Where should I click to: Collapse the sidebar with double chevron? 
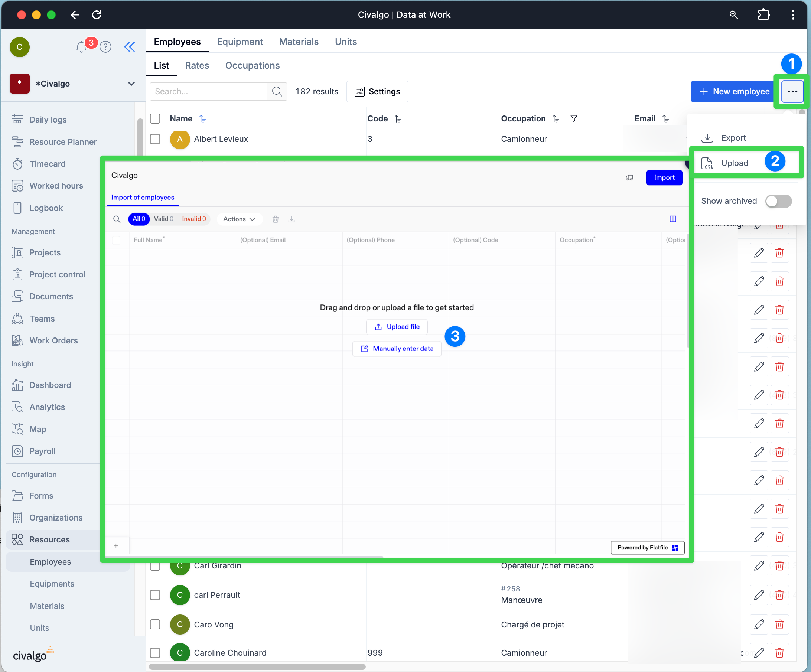129,47
